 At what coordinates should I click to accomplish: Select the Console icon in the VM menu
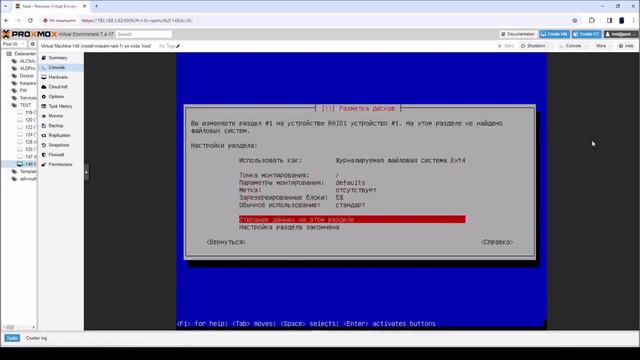click(x=44, y=67)
